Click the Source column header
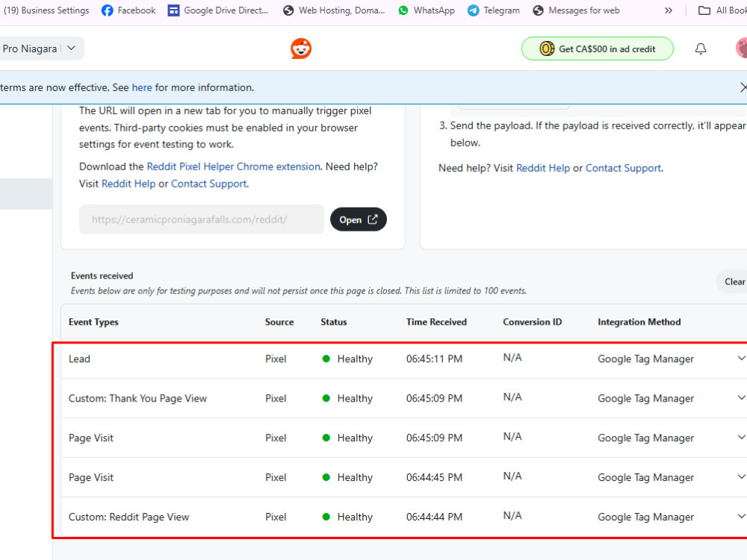 coord(279,323)
